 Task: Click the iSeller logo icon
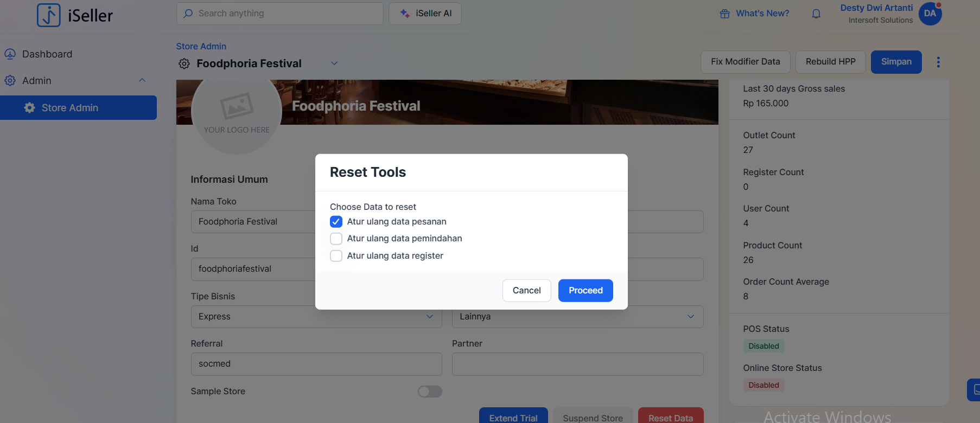(x=49, y=15)
